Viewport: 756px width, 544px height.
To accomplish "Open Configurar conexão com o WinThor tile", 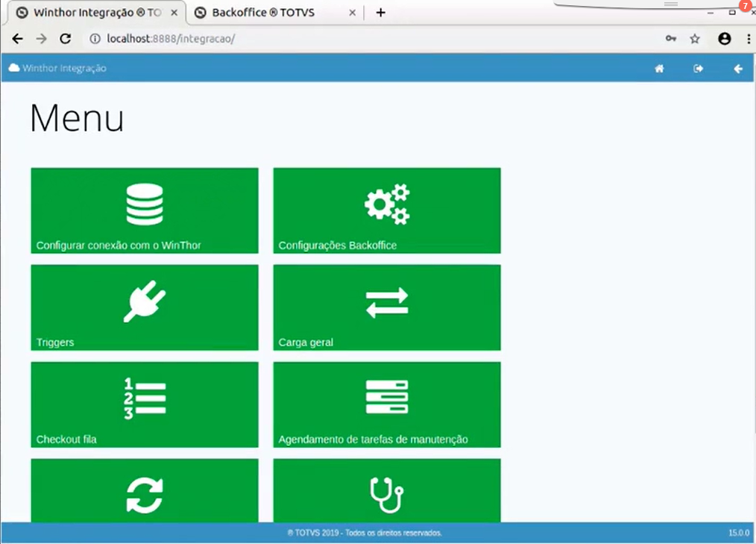I will pyautogui.click(x=145, y=210).
